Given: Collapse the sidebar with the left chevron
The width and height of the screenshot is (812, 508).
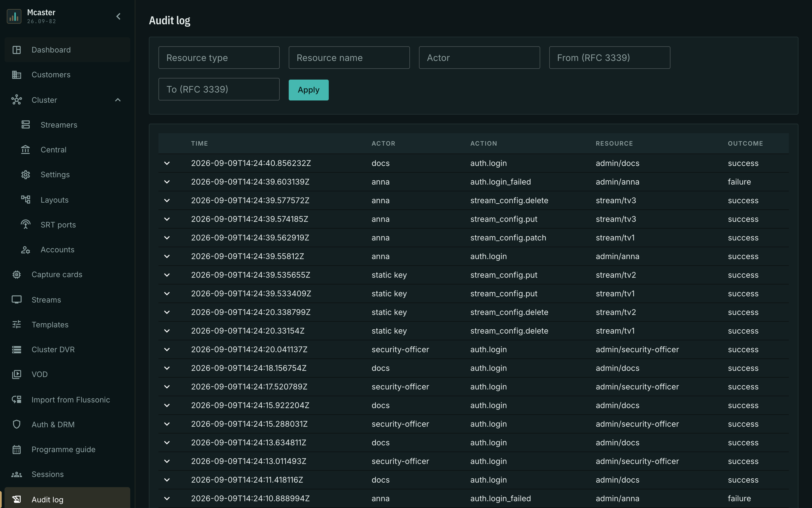Looking at the screenshot, I should (118, 16).
